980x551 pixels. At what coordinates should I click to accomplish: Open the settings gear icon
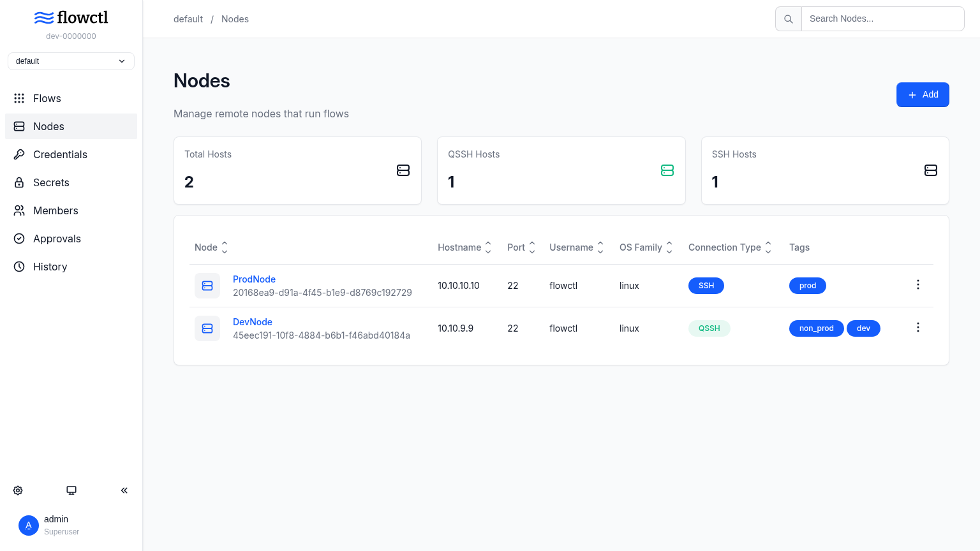(x=18, y=490)
